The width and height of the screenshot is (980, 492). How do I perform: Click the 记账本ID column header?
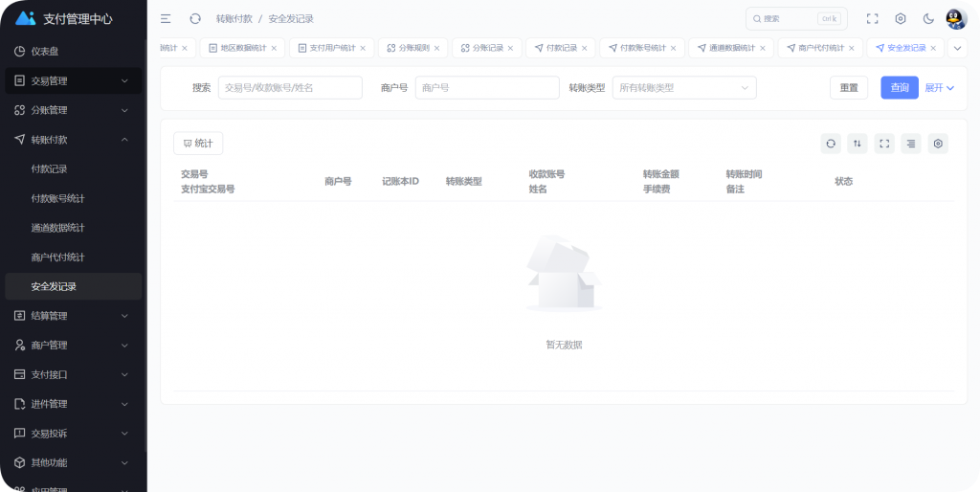pyautogui.click(x=401, y=181)
